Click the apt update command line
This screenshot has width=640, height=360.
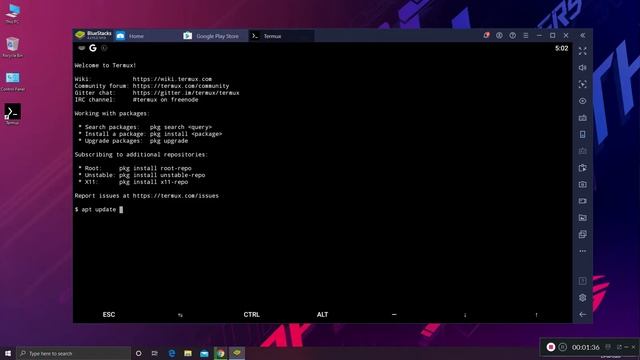click(98, 209)
